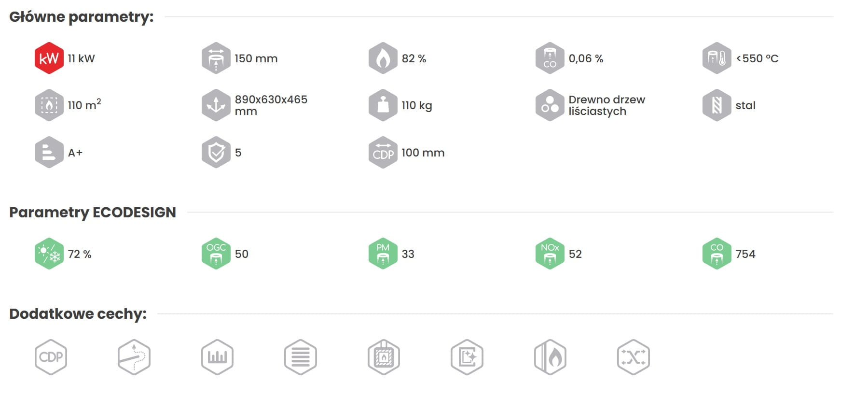
Task: Click the thermometer flue temperature icon
Action: click(x=716, y=58)
